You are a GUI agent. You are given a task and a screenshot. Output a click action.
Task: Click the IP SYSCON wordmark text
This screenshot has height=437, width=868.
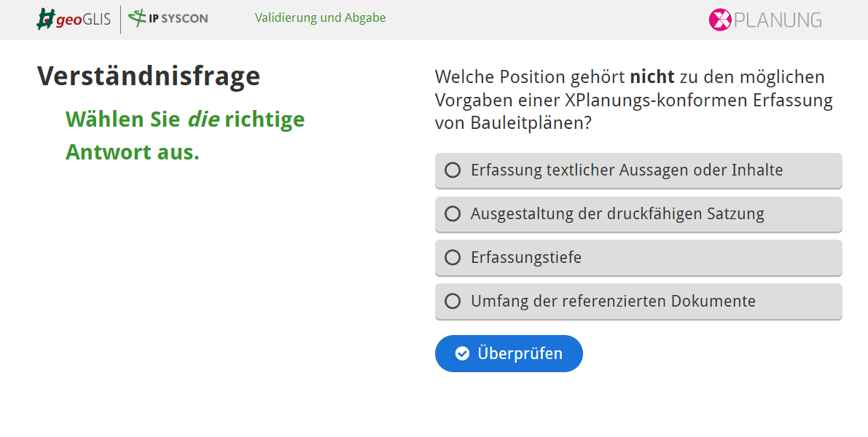click(x=179, y=19)
